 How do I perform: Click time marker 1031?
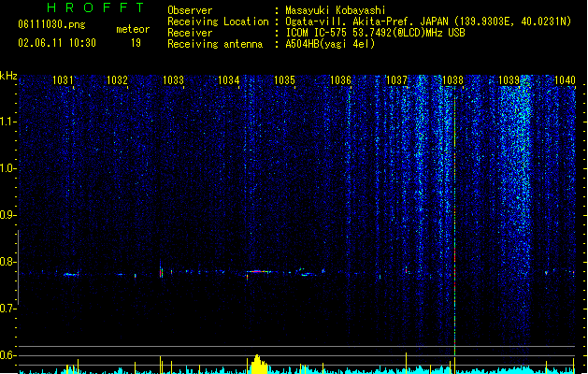pos(63,80)
